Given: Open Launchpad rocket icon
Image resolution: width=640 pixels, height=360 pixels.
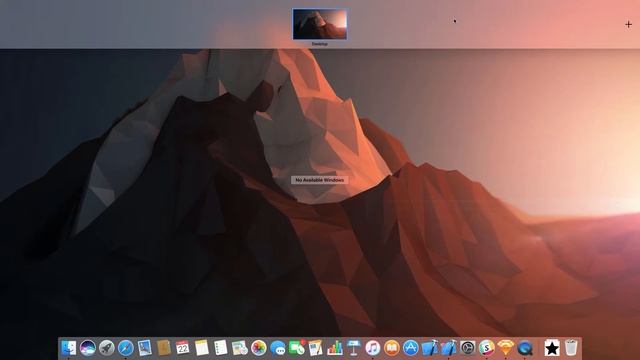Looking at the screenshot, I should click(x=107, y=348).
